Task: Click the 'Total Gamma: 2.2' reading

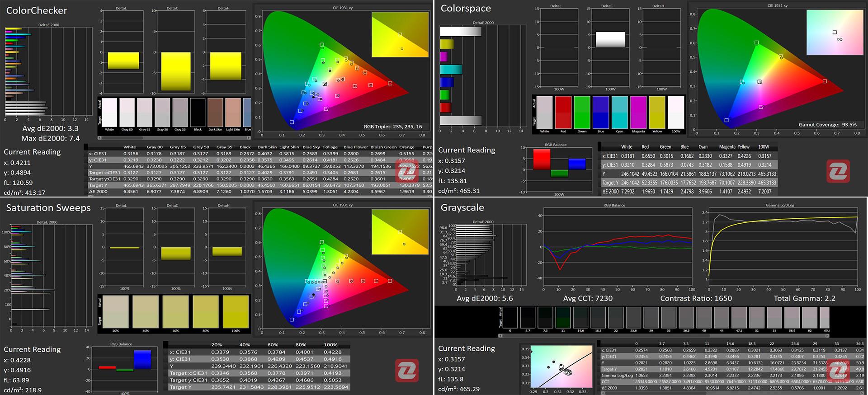Action: [x=804, y=298]
